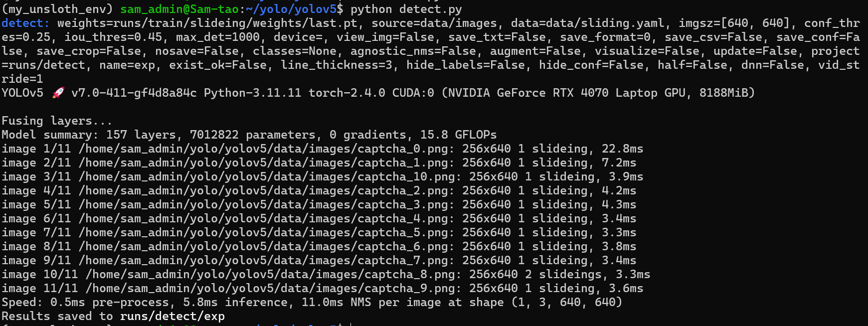Click the captcha_0.png file path line
This screenshot has width=868, height=326.
[322, 149]
